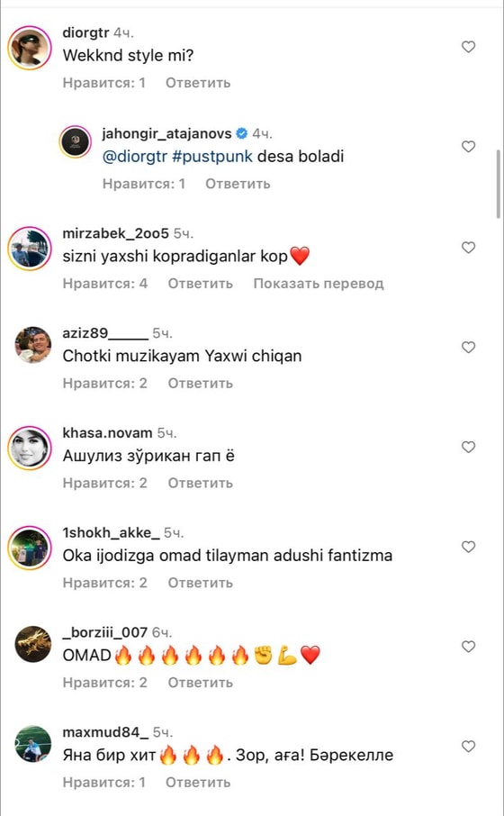Reply to maxmud84_'s comment
This screenshot has height=816, width=504.
[x=198, y=782]
